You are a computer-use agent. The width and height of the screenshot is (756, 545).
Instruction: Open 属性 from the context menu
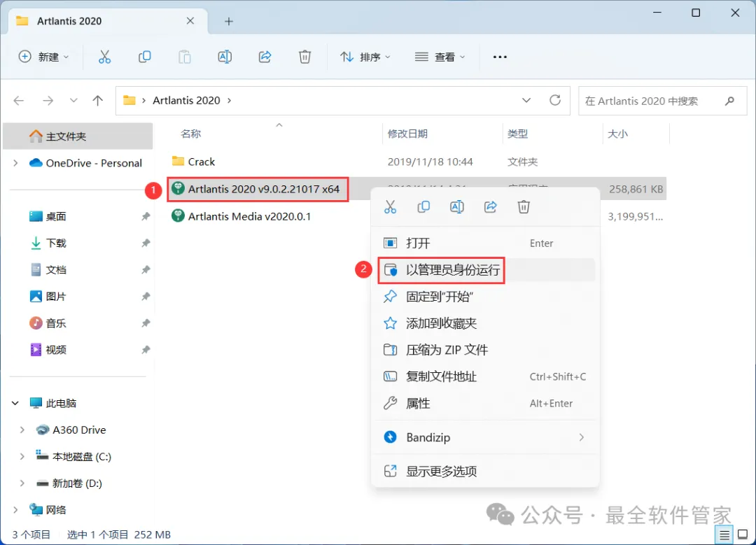[x=486, y=403]
